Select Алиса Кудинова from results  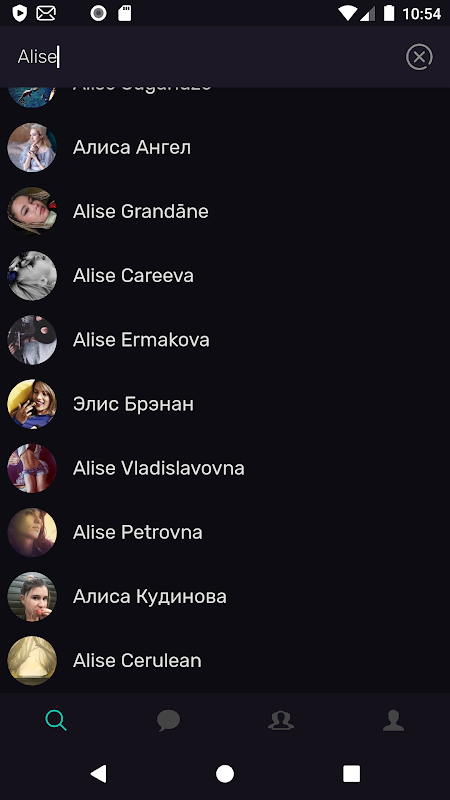pos(225,596)
